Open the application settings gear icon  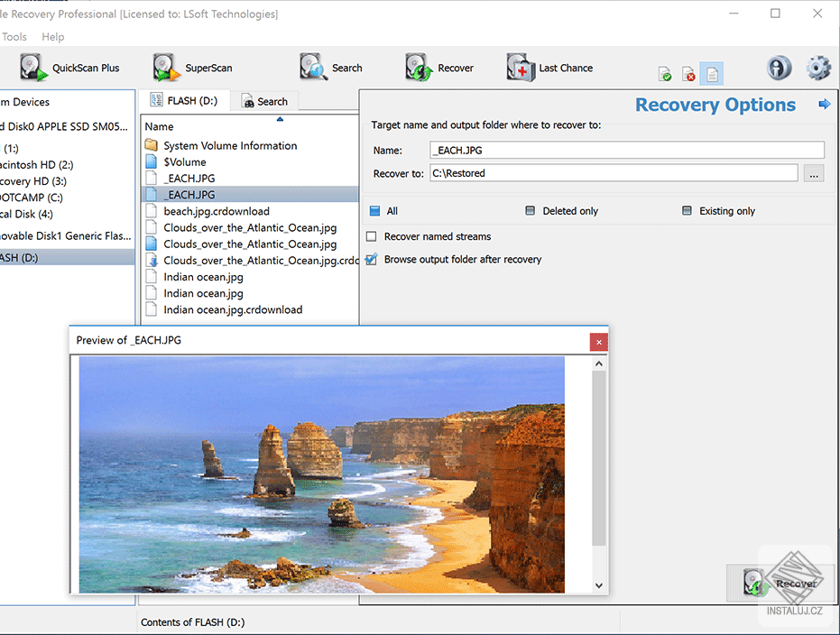point(817,68)
